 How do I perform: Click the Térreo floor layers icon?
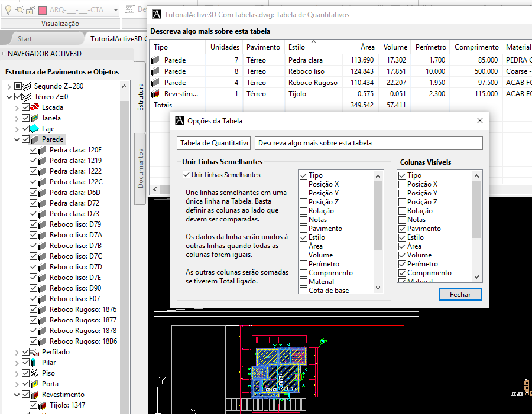point(27,97)
